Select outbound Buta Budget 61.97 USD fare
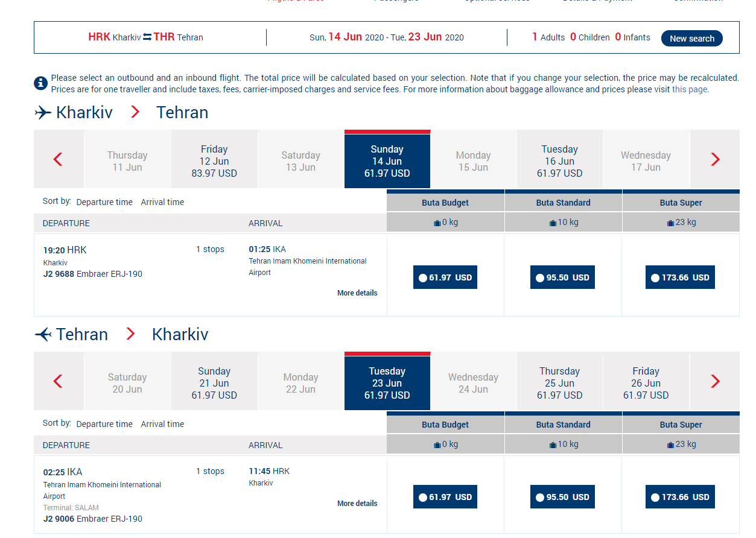The height and width of the screenshot is (538, 756). click(445, 277)
